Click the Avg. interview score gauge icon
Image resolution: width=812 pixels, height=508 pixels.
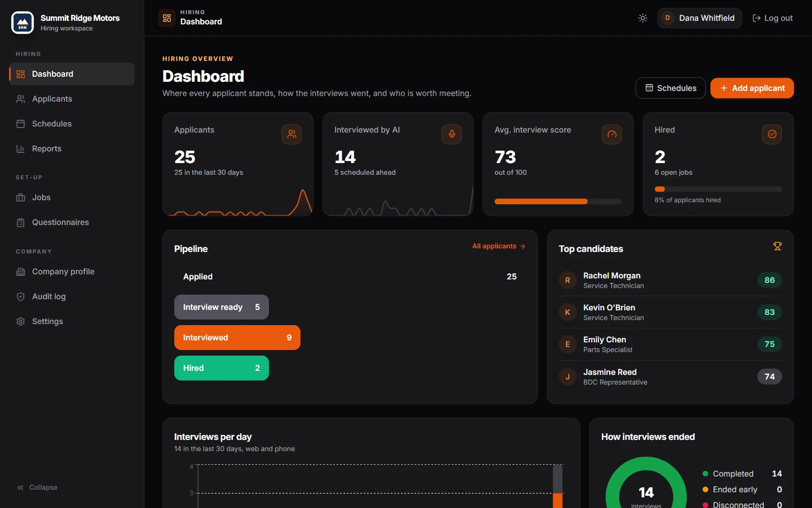[612, 134]
